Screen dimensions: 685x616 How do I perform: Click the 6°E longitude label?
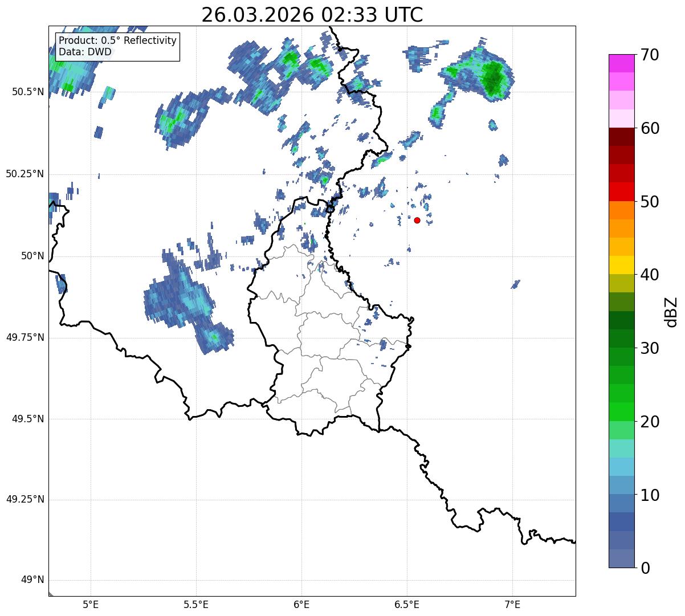click(301, 605)
